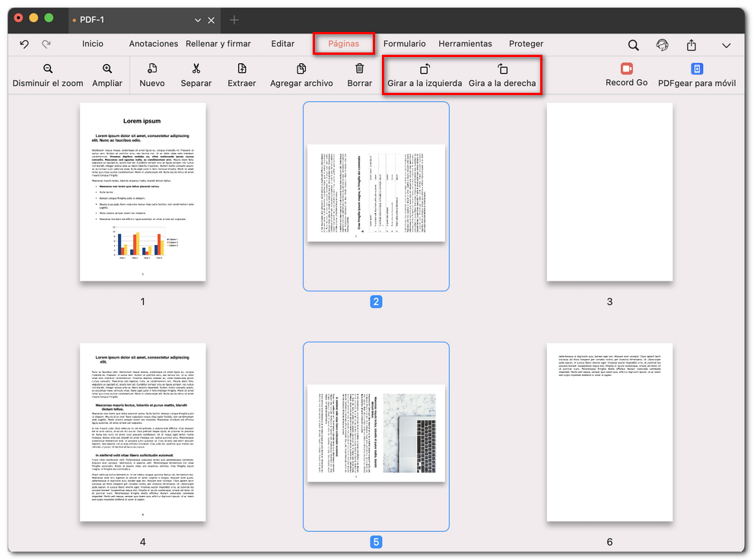The height and width of the screenshot is (560, 754).
Task: Use the Extraer pages tool
Action: click(x=241, y=75)
